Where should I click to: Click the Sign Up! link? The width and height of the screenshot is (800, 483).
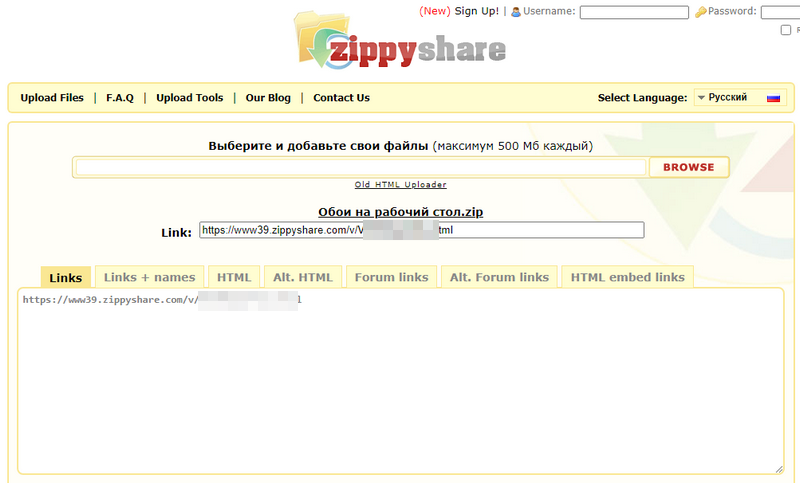477,11
